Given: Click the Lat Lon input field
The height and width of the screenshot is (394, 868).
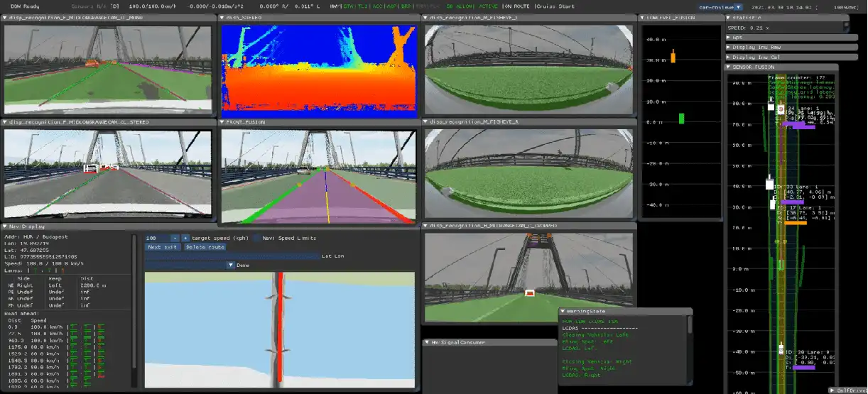Looking at the screenshot, I should tap(232, 256).
